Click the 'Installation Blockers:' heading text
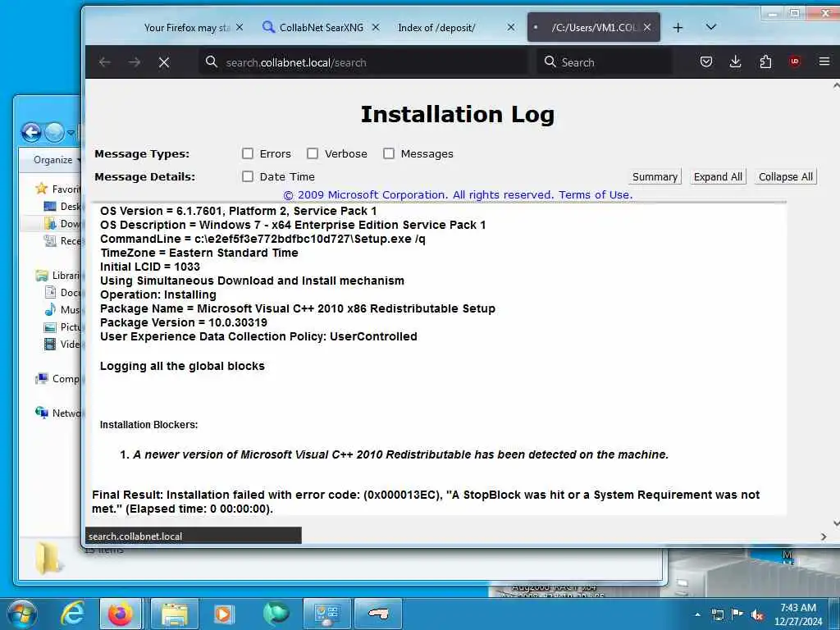Viewport: 840px width, 630px height. pyautogui.click(x=149, y=425)
